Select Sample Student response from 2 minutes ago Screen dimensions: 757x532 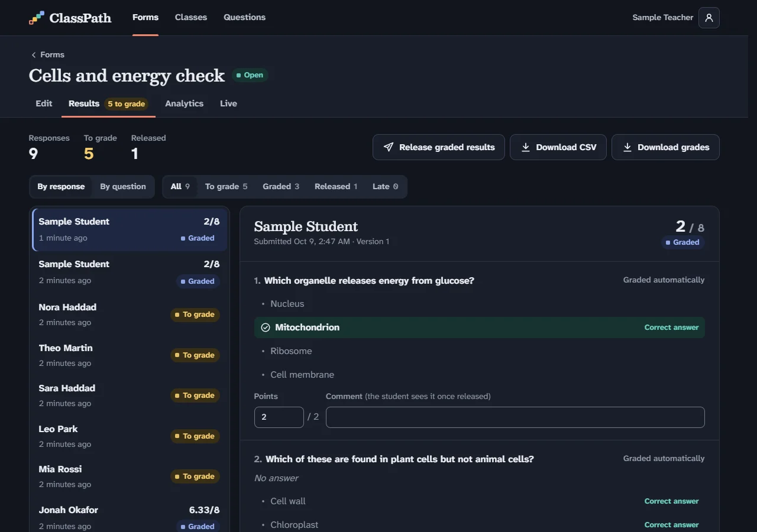tap(130, 273)
